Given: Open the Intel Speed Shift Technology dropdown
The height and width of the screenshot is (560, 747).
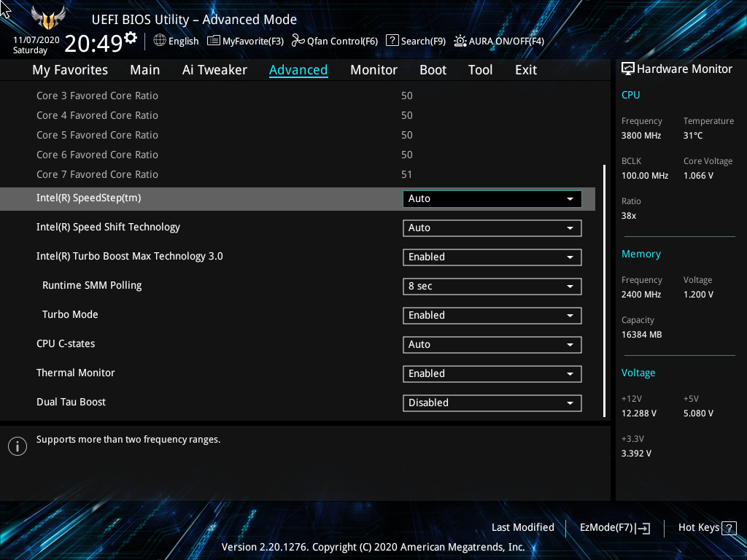Looking at the screenshot, I should click(492, 228).
